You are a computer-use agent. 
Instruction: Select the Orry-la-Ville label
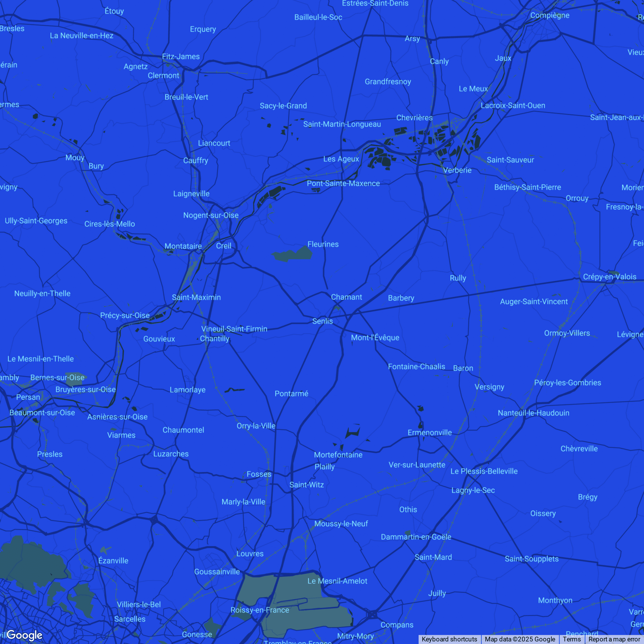tap(256, 426)
